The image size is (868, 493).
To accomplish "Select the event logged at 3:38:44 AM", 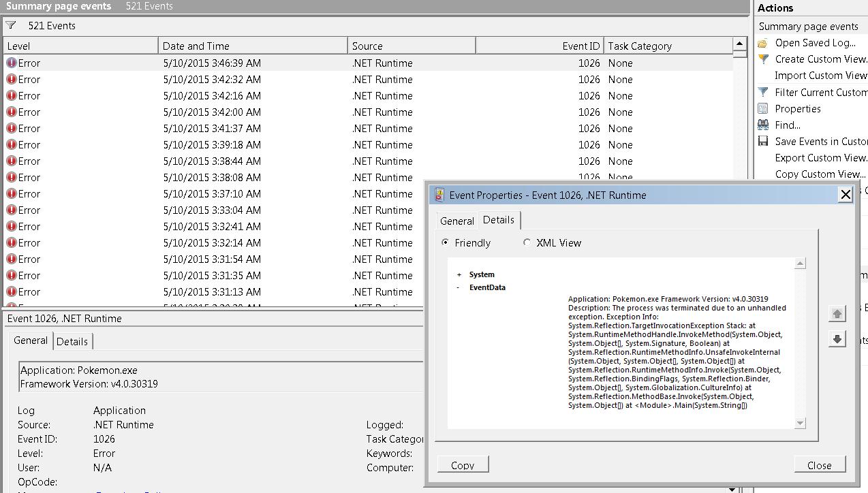I will point(368,161).
